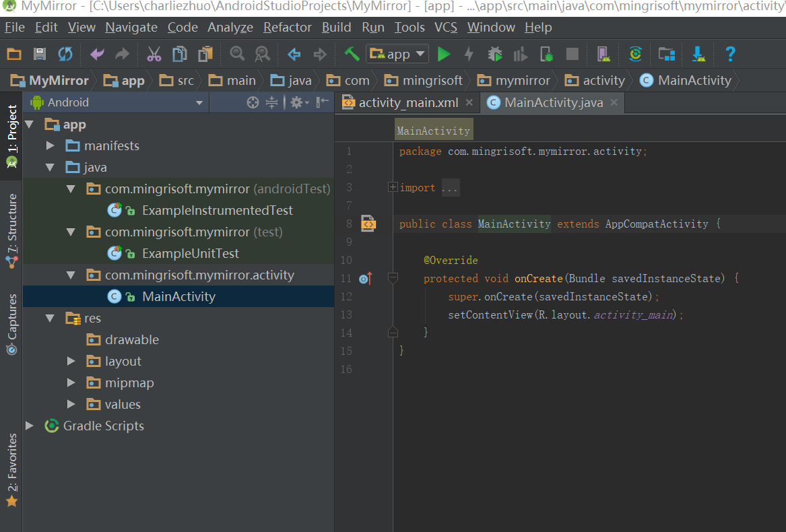
Task: Click the Profile app toolbar icon
Action: pyautogui.click(x=521, y=54)
